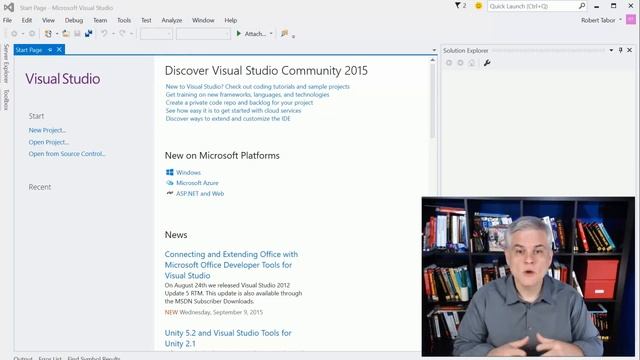Click the yellow feedback smiley icon
The height and width of the screenshot is (360, 640).
tap(478, 6)
